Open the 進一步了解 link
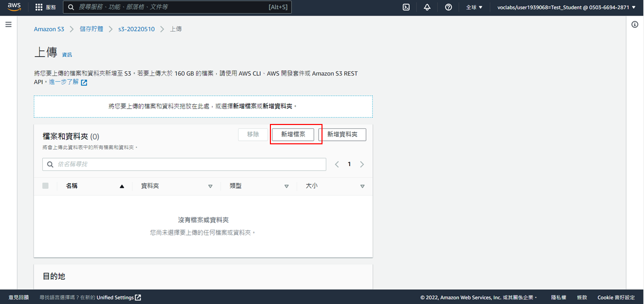 click(64, 82)
